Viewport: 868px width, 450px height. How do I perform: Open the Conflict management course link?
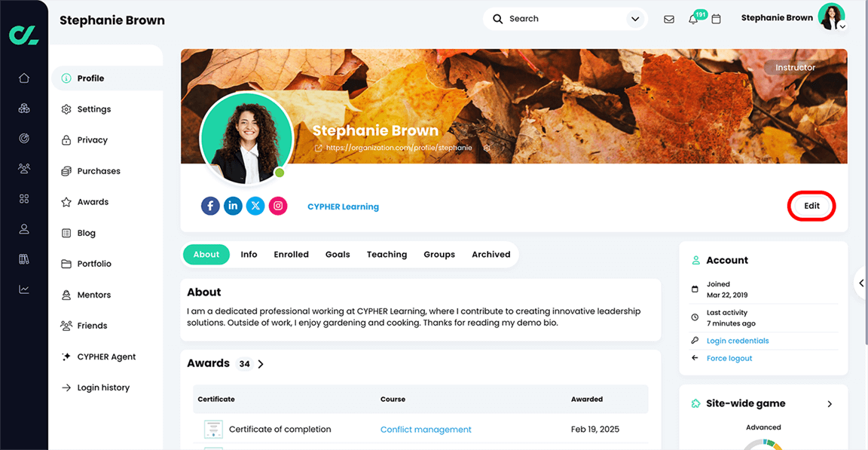tap(426, 430)
